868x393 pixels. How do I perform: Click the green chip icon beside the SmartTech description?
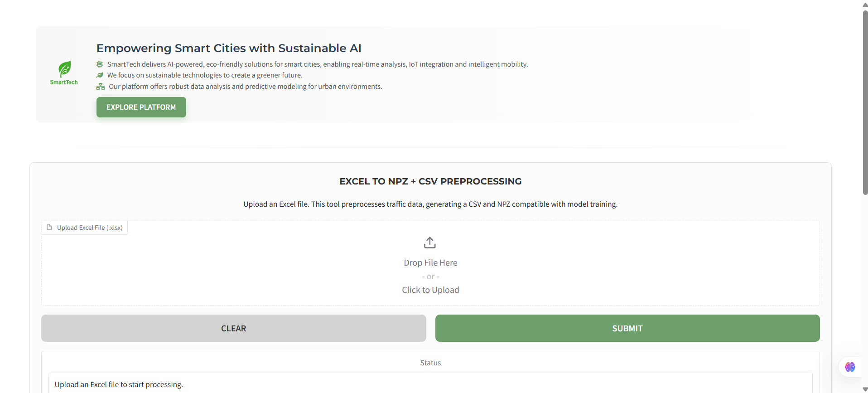pos(100,64)
